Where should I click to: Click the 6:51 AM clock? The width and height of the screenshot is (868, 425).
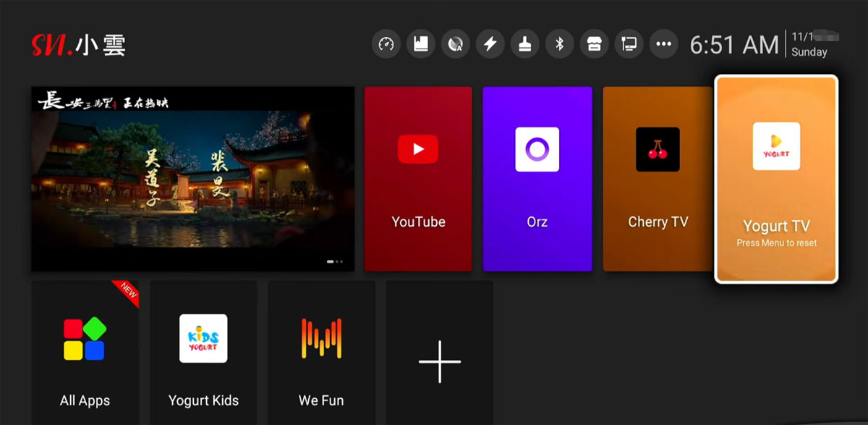(x=734, y=45)
